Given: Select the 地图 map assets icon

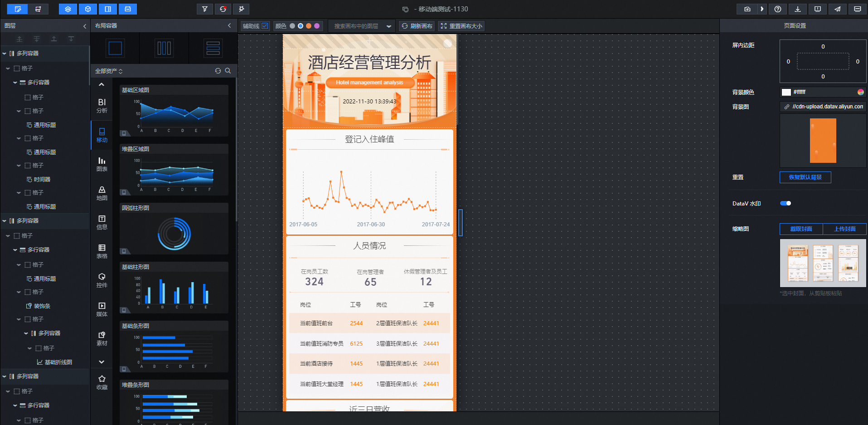Looking at the screenshot, I should [102, 193].
